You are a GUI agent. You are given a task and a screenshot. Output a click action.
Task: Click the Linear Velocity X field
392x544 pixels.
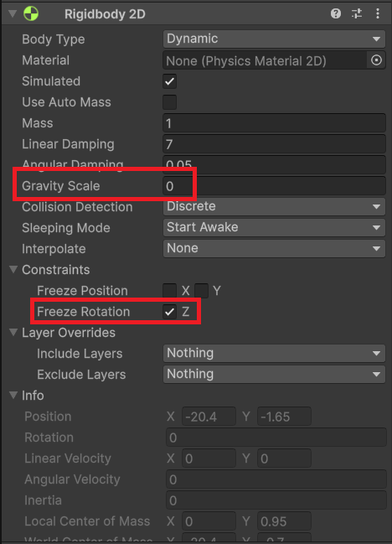point(209,459)
